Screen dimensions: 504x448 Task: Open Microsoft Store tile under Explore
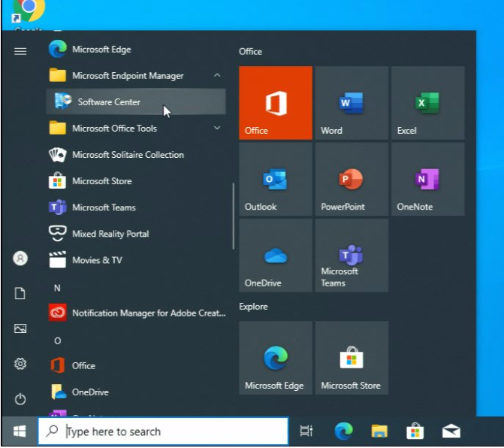(352, 358)
